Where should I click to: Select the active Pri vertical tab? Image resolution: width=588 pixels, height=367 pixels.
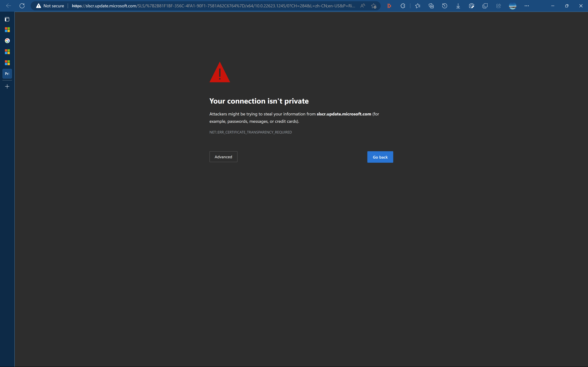point(7,74)
